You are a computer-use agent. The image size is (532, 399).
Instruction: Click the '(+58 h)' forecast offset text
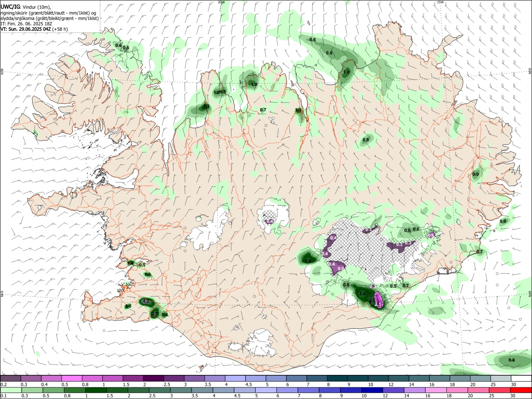(60, 29)
